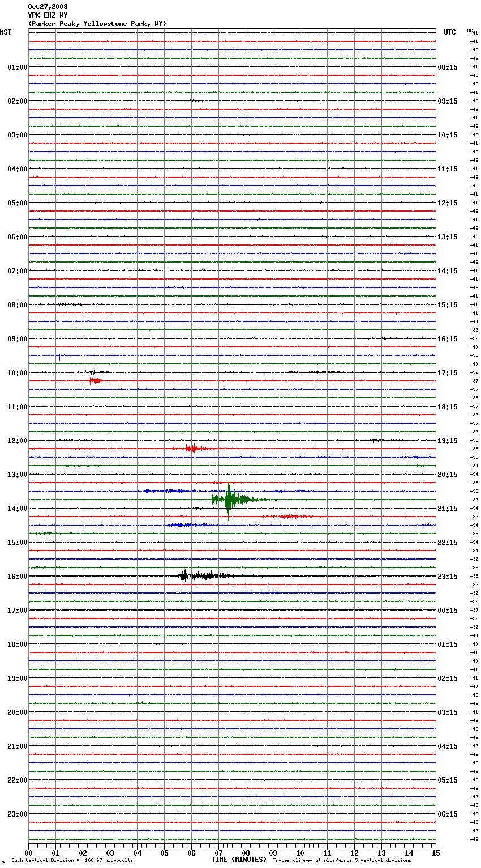Click the "TIME (MINUTES)" axis title
Image resolution: width=481 pixels, height=868 pixels.
pos(239,860)
